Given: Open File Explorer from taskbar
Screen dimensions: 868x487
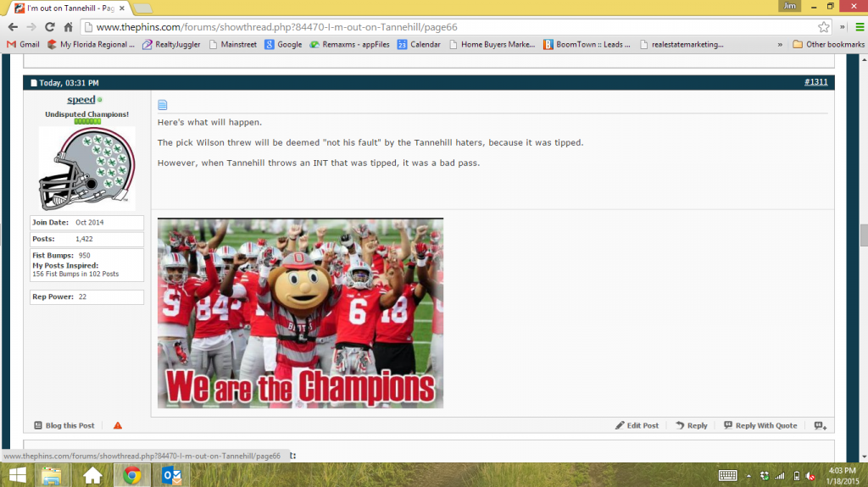Looking at the screenshot, I should (x=52, y=475).
